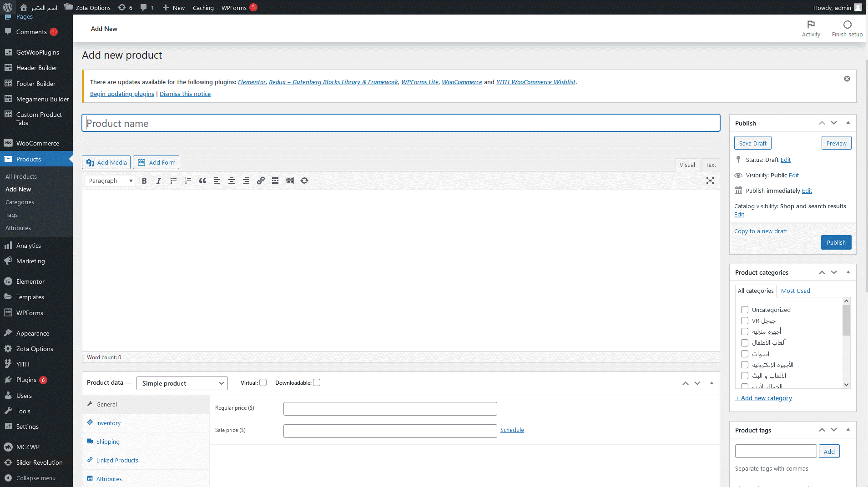Check the الألعاب و البث category
The width and height of the screenshot is (868, 487).
745,376
